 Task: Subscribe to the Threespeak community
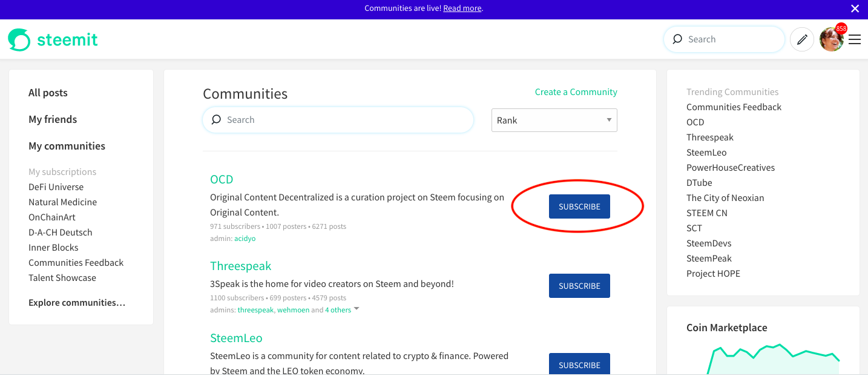(x=579, y=286)
